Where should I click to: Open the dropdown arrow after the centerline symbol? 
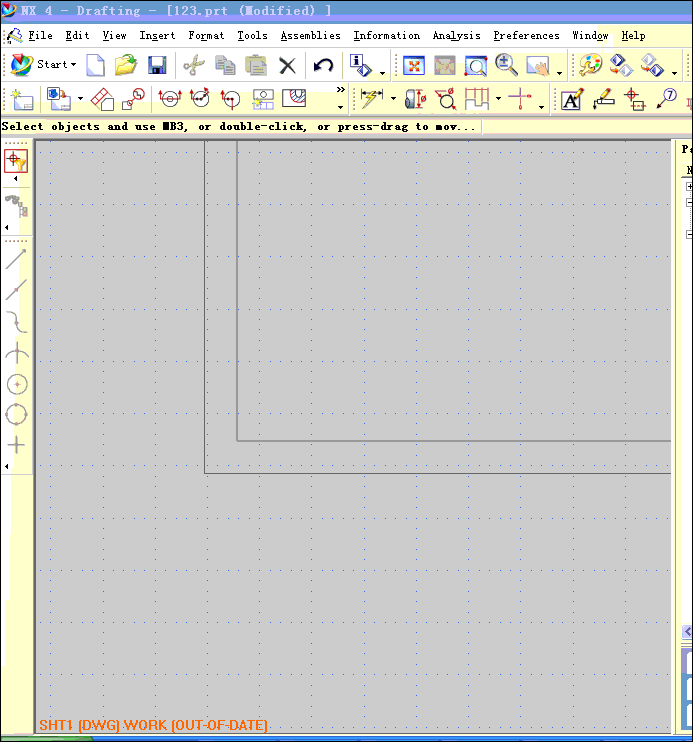pyautogui.click(x=541, y=107)
